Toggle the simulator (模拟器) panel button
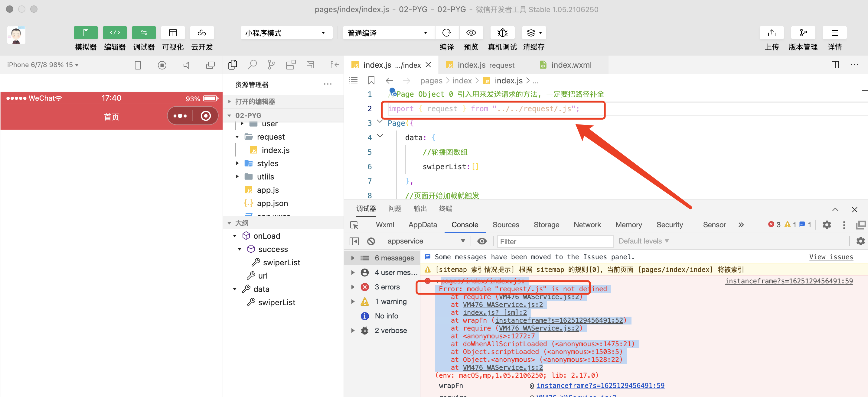 pyautogui.click(x=86, y=33)
